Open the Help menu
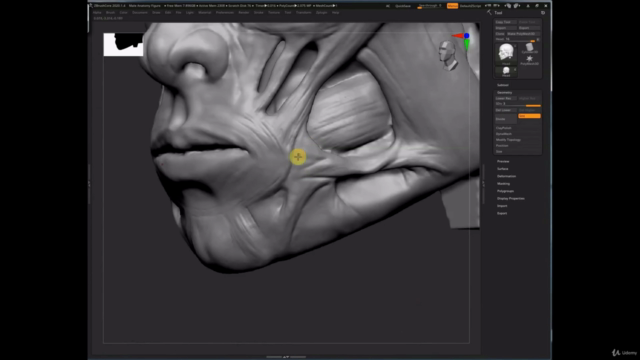This screenshot has height=360, width=640. 335,13
